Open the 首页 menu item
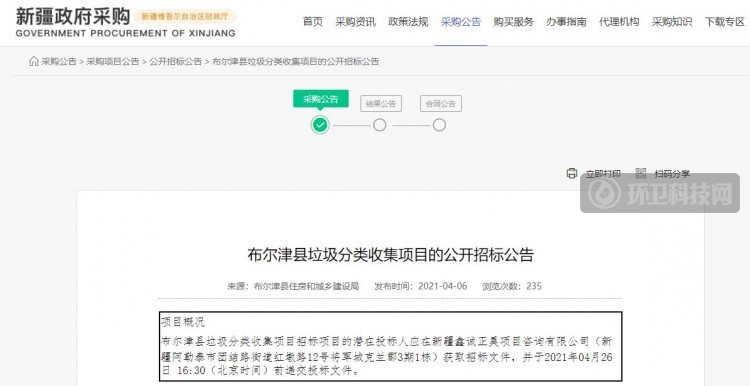This screenshot has height=386, width=750. [313, 22]
